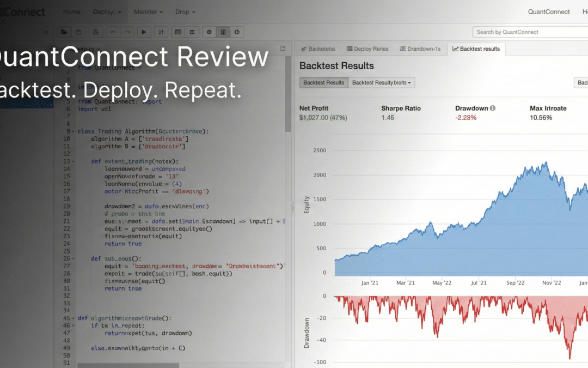Open the Home menu item
The image size is (588, 368).
point(72,12)
